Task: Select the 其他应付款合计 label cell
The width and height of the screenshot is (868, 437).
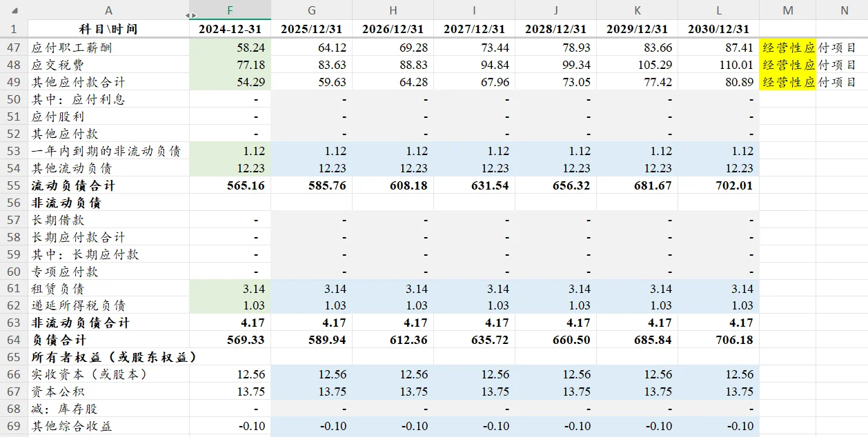Action: [x=108, y=82]
